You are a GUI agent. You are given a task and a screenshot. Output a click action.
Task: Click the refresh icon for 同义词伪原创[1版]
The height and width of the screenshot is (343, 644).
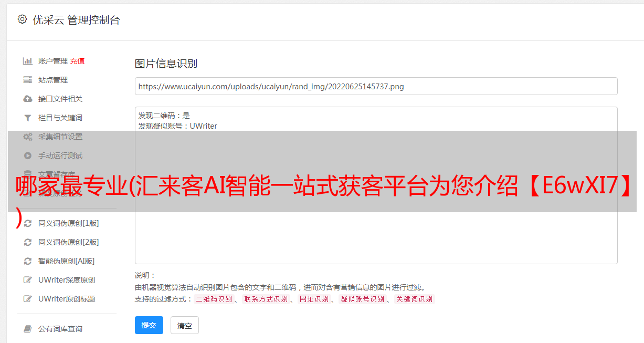(28, 223)
